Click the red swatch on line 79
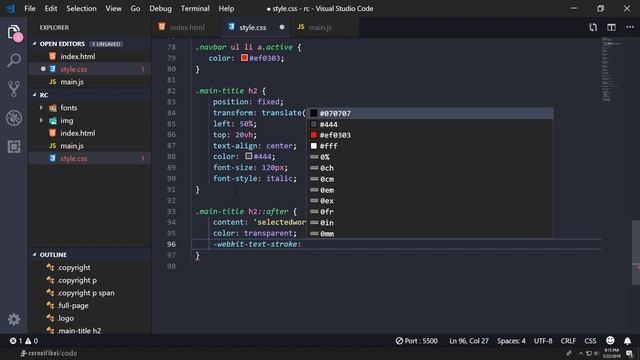Image resolution: width=640 pixels, height=360 pixels. pyautogui.click(x=244, y=58)
